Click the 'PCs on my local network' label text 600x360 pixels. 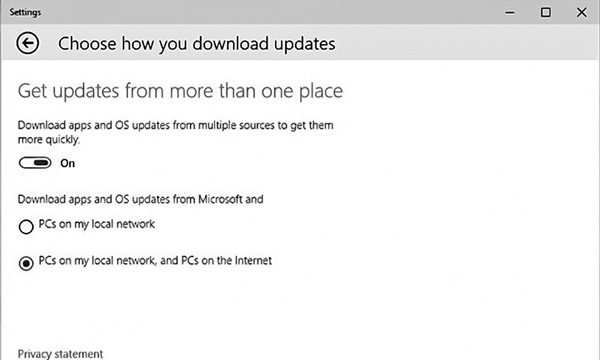(97, 224)
